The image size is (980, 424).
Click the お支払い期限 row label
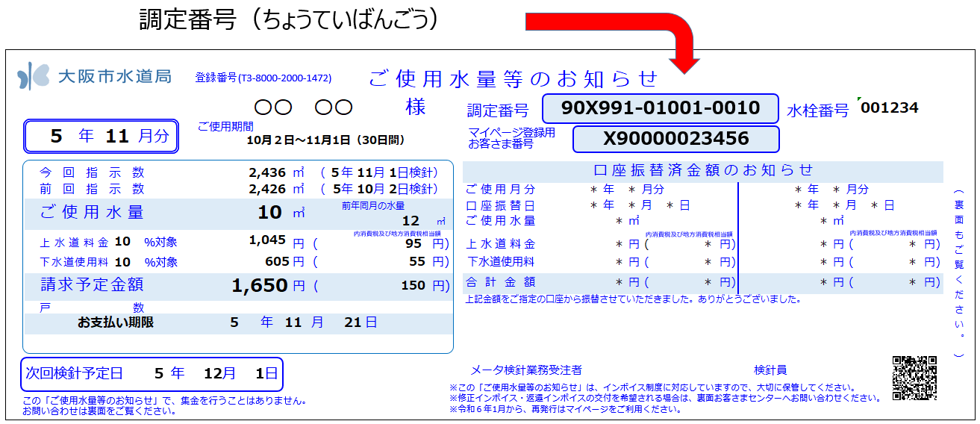(116, 322)
